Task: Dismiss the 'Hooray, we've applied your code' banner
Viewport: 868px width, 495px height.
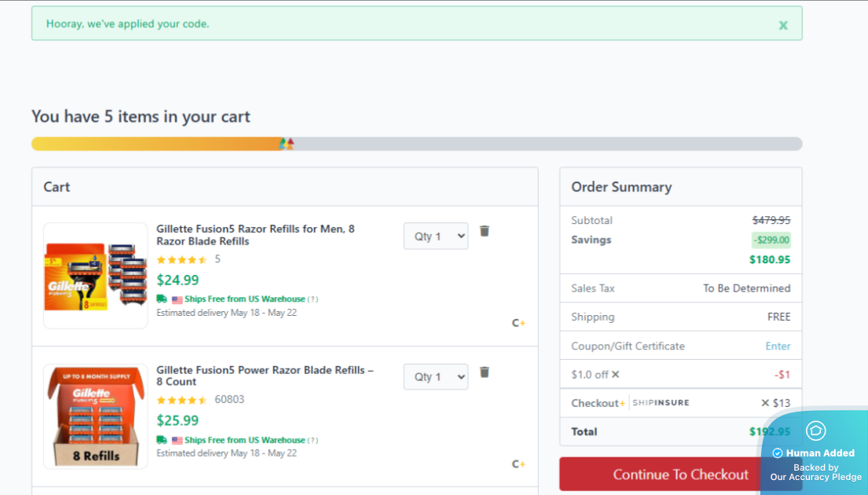Action: coord(782,25)
